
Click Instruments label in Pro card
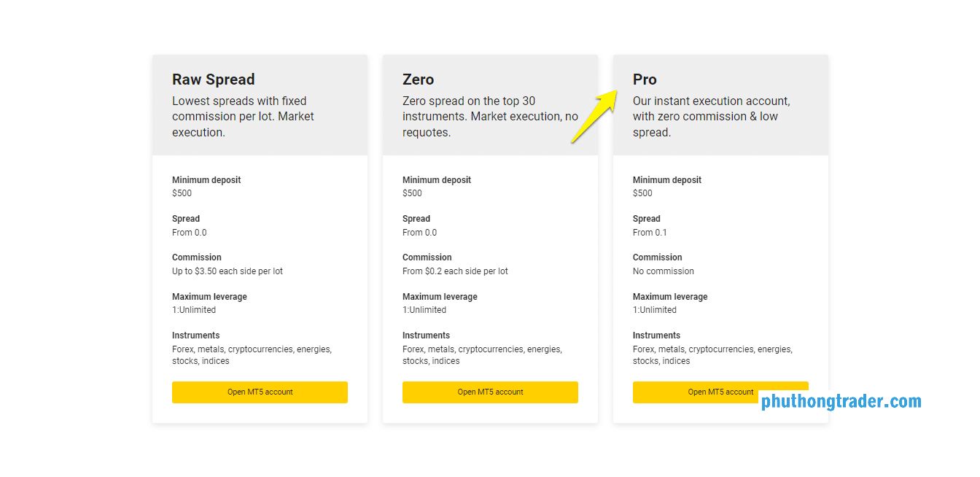click(656, 336)
